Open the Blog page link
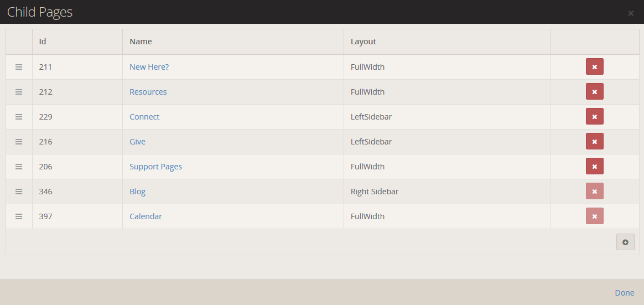 137,192
